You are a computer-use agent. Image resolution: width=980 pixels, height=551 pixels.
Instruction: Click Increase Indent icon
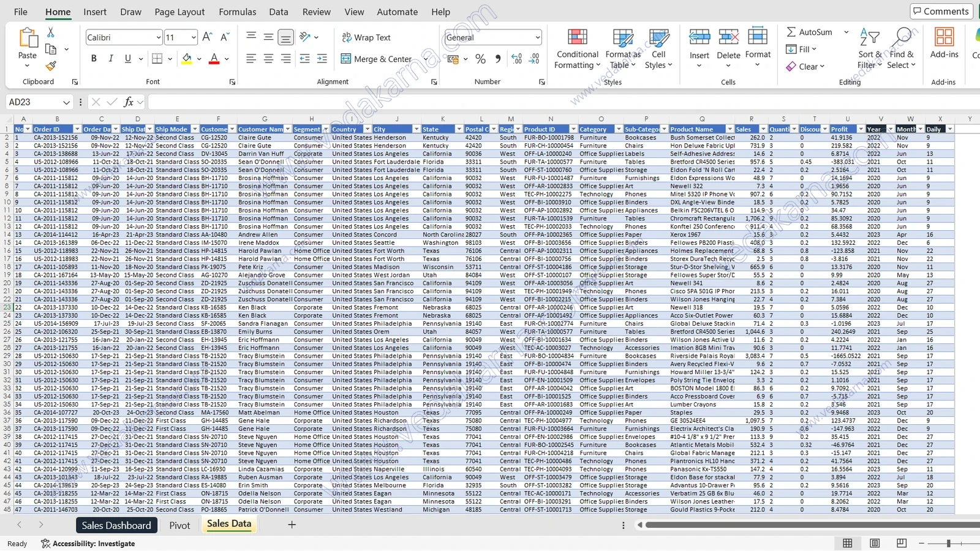pyautogui.click(x=322, y=59)
